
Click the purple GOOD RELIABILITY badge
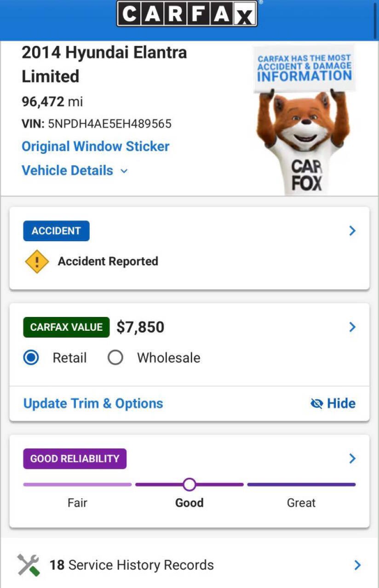click(x=75, y=458)
